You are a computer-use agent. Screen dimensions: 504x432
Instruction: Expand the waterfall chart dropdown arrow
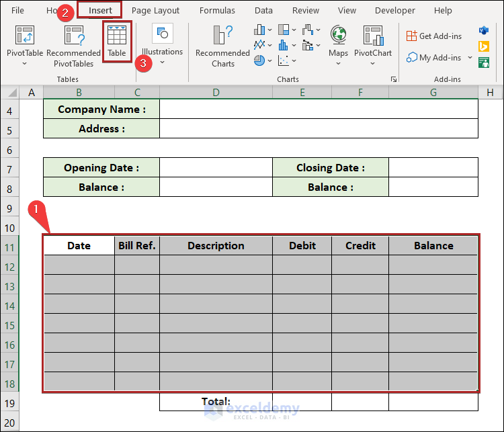point(318,30)
